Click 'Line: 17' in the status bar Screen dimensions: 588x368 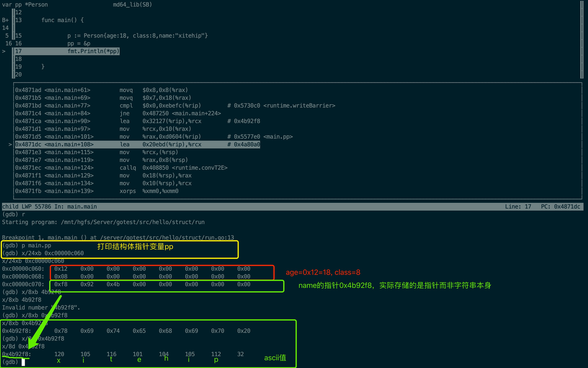(x=518, y=207)
